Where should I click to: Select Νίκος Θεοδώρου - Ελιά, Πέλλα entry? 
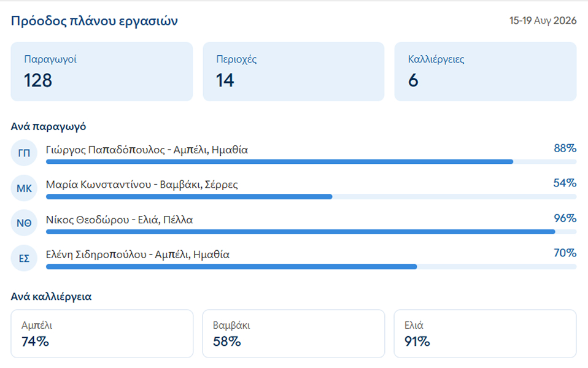pos(119,220)
